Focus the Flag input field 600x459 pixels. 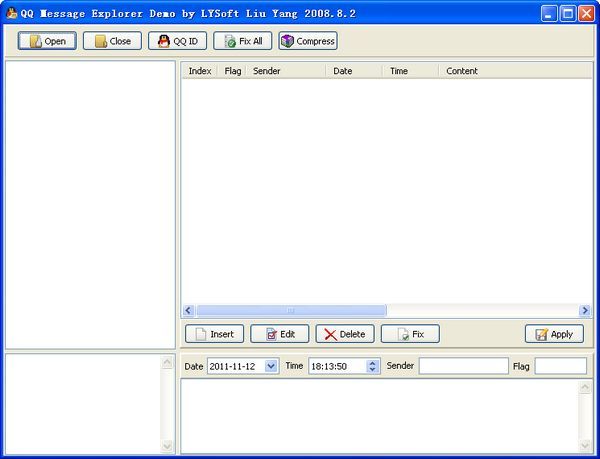tap(561, 366)
